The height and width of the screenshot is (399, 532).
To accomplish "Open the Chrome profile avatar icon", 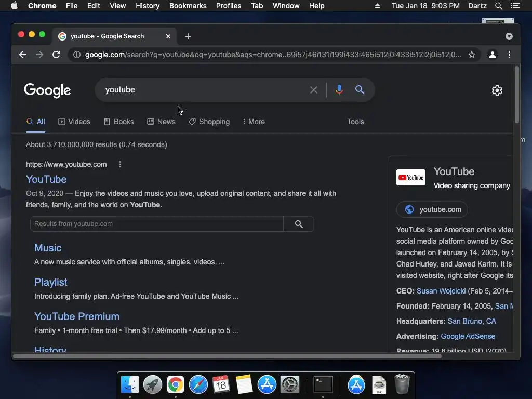I will 493,55.
